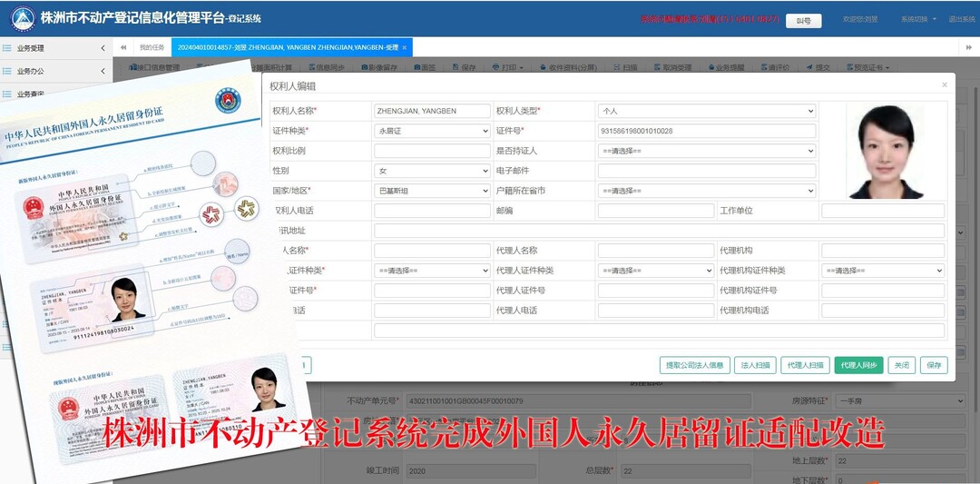Click the 代理机构 input field
Screen dimensions: 980x484
point(883,251)
